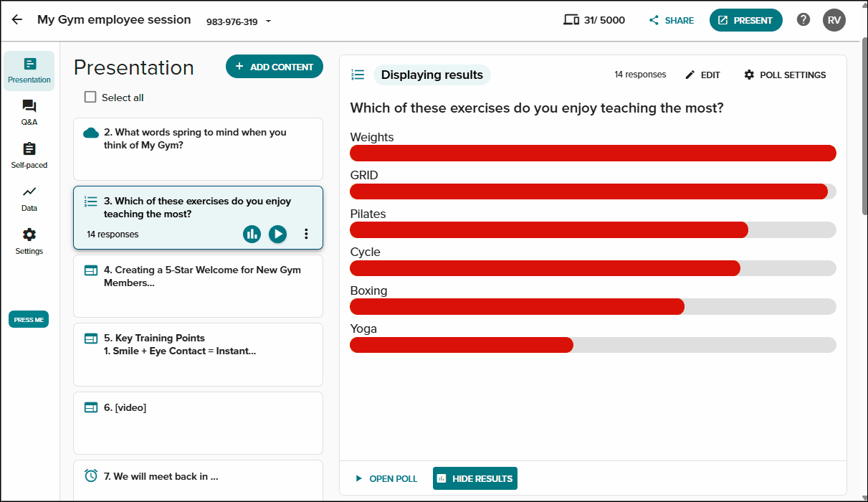Open the three-dot menu on slide 3
The image size is (868, 502).
(x=306, y=234)
